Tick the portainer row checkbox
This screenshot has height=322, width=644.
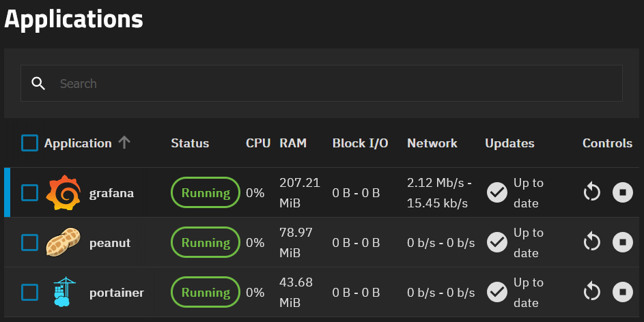tap(29, 293)
